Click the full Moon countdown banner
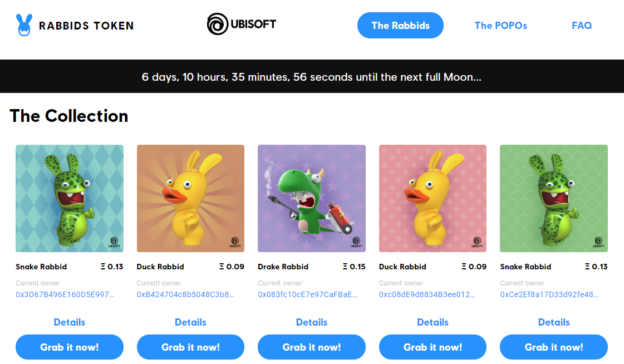Screen dimensions: 624x364 312,77
